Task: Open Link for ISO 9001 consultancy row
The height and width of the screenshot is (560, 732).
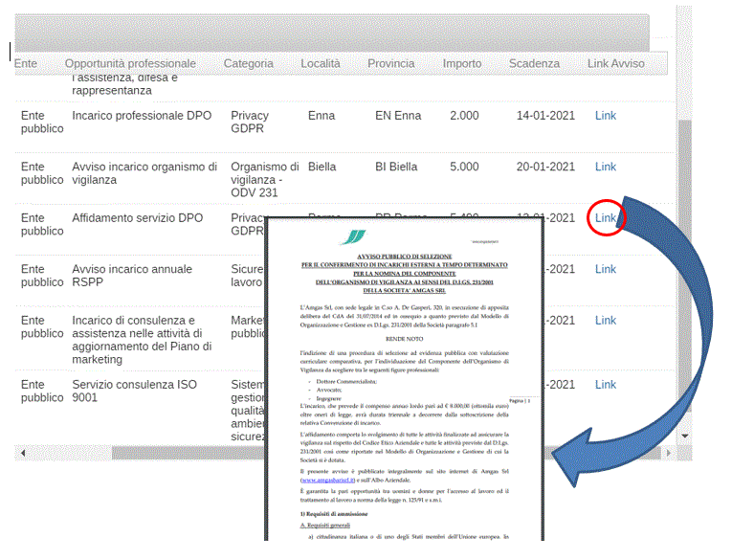Action: (605, 385)
